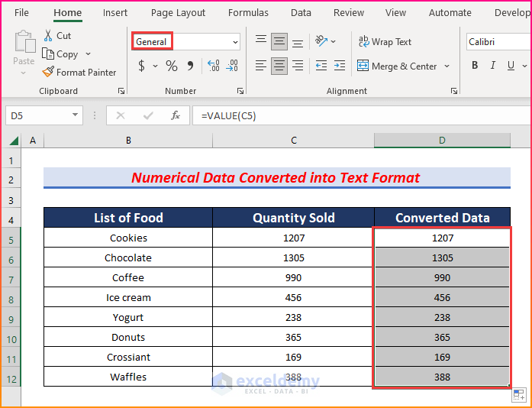Click the Insert Function fx icon
The height and width of the screenshot is (408, 532).
[x=176, y=115]
